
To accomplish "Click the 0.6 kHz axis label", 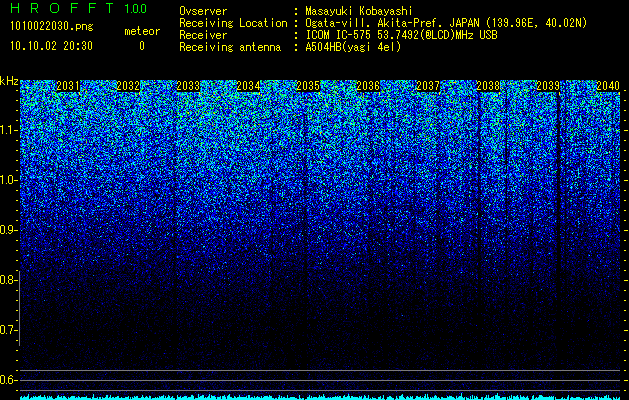I will pos(8,380).
